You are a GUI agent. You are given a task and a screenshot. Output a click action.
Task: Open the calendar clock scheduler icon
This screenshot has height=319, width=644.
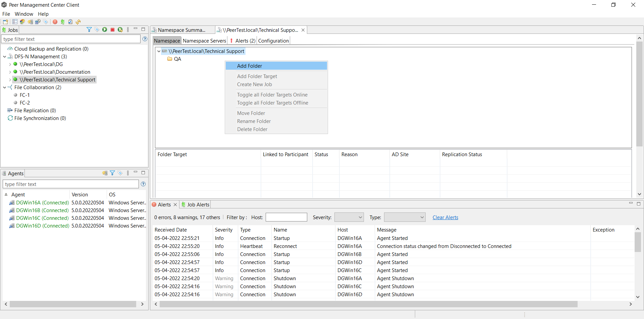click(x=38, y=22)
